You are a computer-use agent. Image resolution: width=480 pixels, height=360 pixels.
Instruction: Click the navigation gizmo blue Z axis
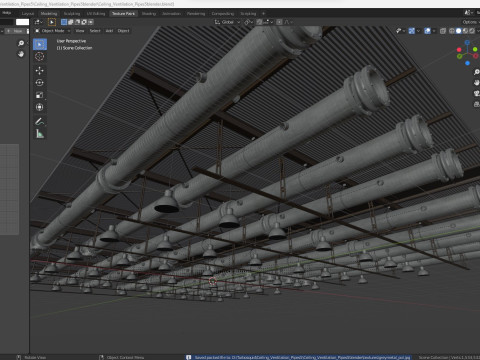point(467,43)
